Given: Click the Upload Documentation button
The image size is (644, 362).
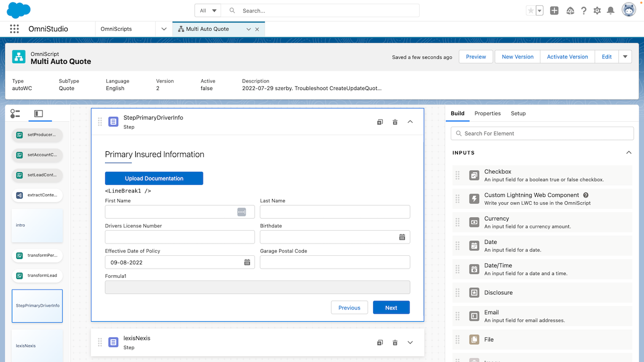Looking at the screenshot, I should point(154,179).
